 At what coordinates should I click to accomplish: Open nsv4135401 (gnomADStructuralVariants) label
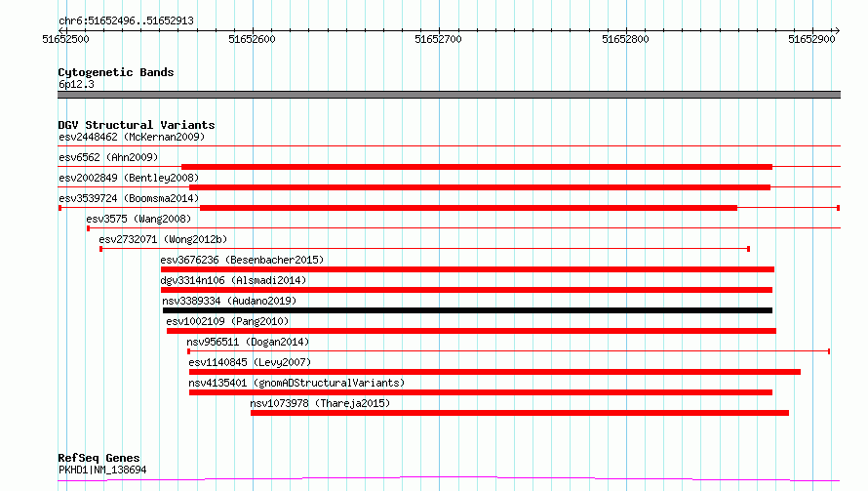296,383
